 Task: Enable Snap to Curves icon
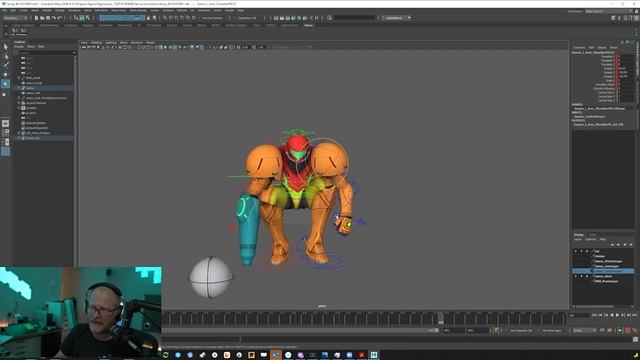click(171, 18)
